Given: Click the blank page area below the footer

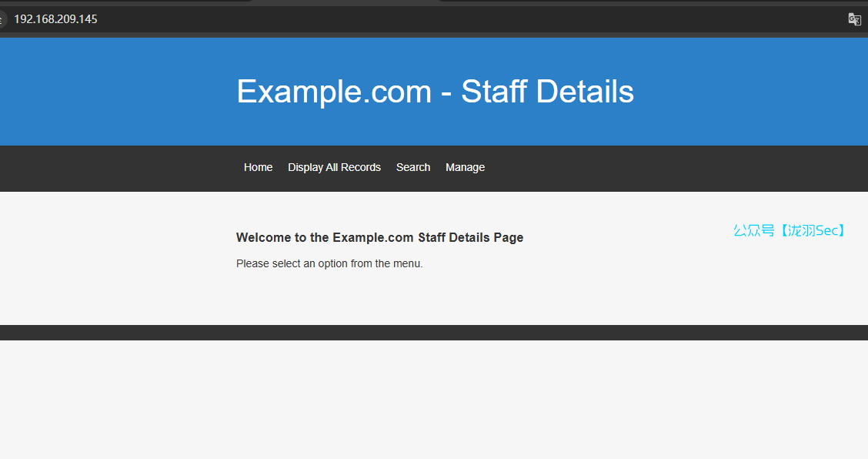Looking at the screenshot, I should 434,400.
